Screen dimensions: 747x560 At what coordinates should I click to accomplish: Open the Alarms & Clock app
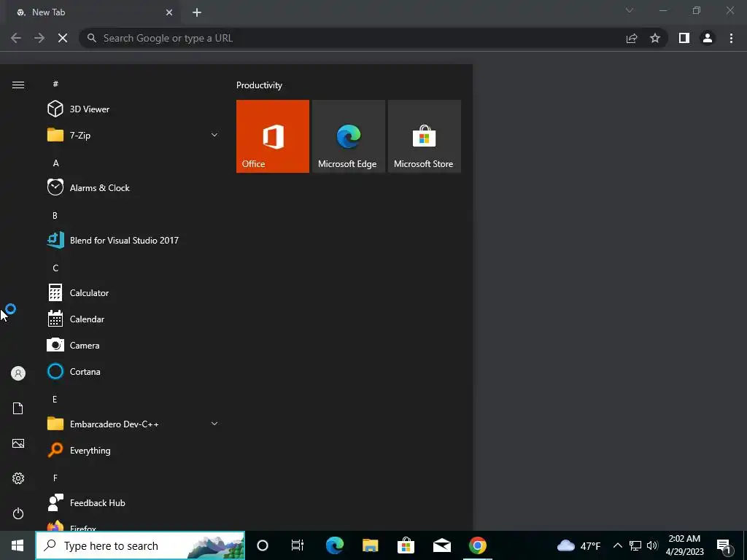(133, 187)
